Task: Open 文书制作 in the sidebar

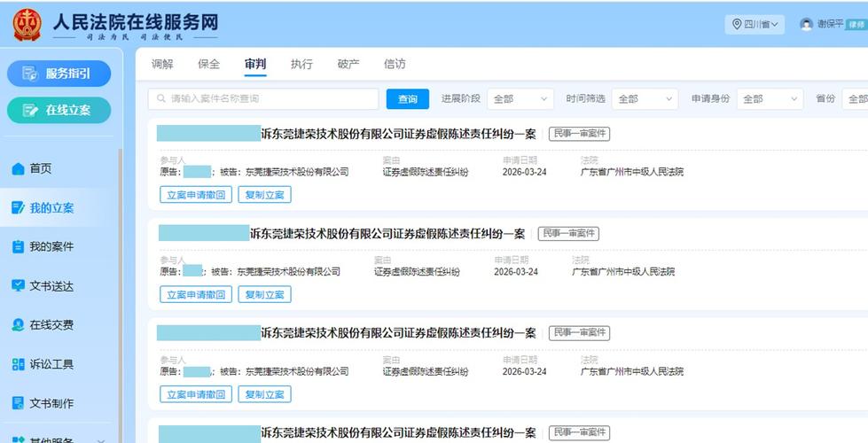Action: [51, 403]
